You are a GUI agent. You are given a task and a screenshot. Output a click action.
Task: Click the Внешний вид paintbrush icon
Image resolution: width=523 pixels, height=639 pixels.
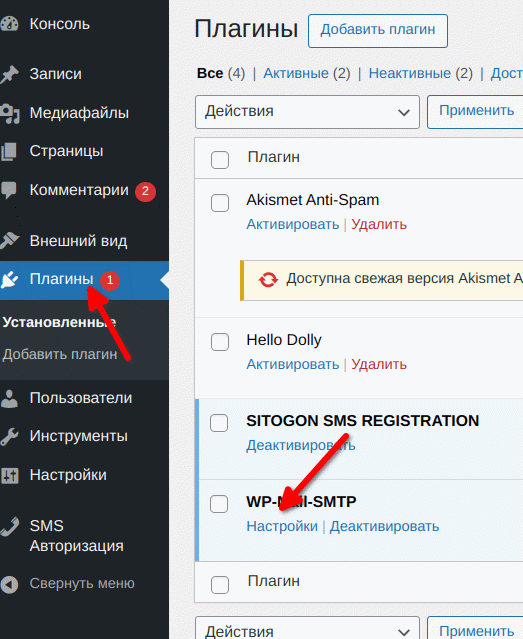click(9, 240)
